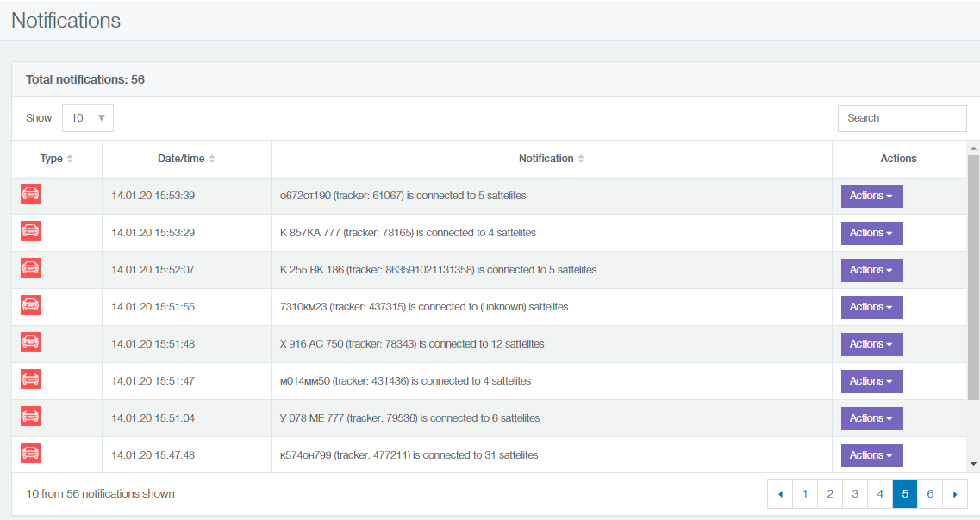Click the red car icon for м014мм50 row
Viewport: 980px width, 520px height.
click(x=31, y=379)
